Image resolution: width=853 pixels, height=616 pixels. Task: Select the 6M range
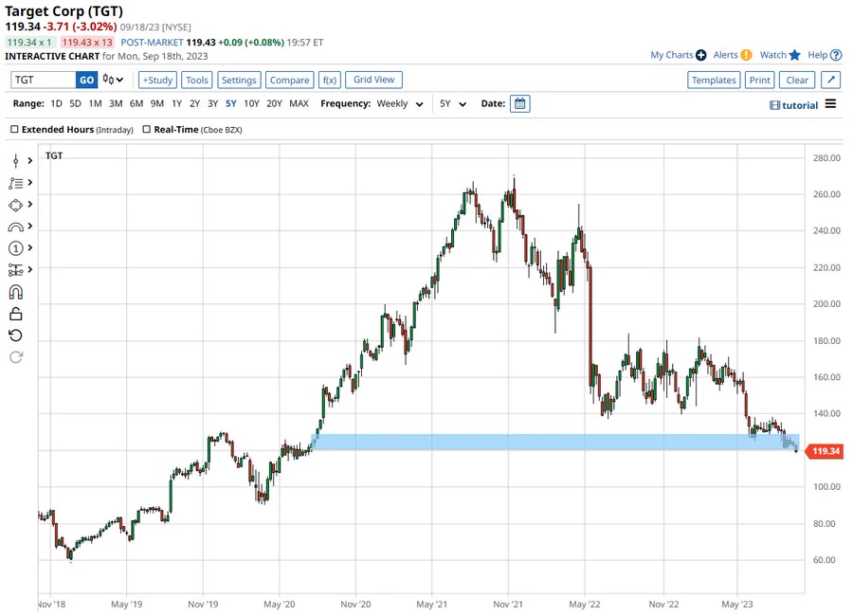[x=136, y=103]
